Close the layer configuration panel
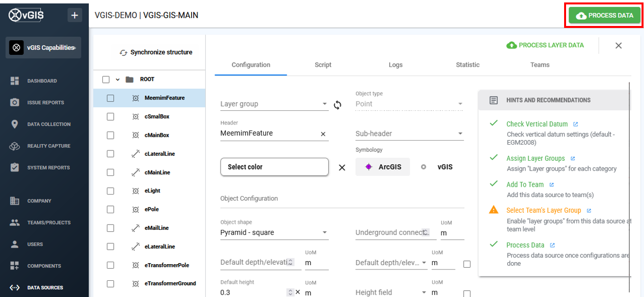This screenshot has height=297, width=644. pos(619,46)
